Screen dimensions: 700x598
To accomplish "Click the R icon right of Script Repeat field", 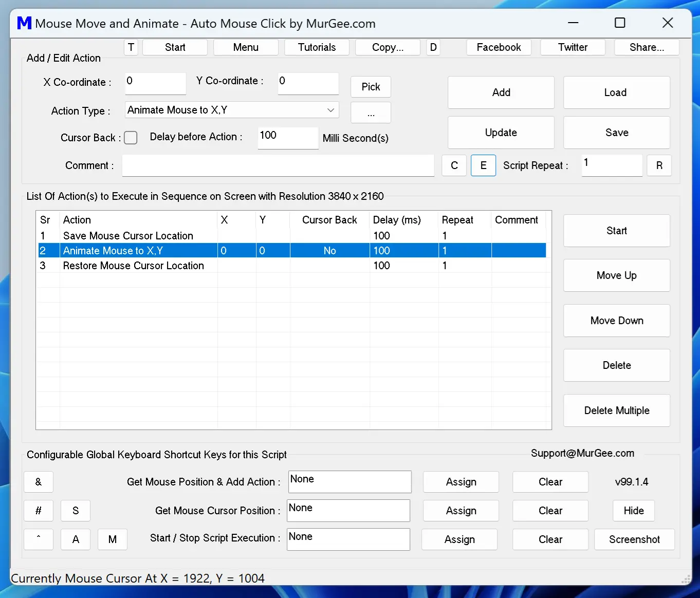I will (659, 165).
